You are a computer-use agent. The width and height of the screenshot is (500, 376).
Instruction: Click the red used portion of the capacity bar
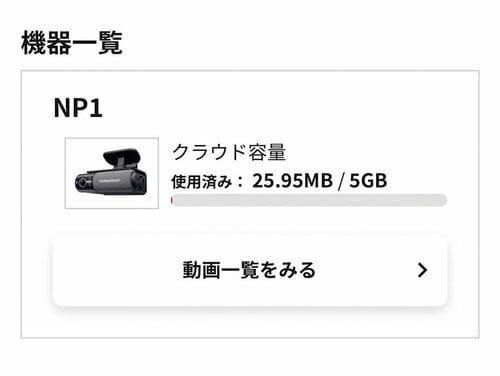click(172, 200)
